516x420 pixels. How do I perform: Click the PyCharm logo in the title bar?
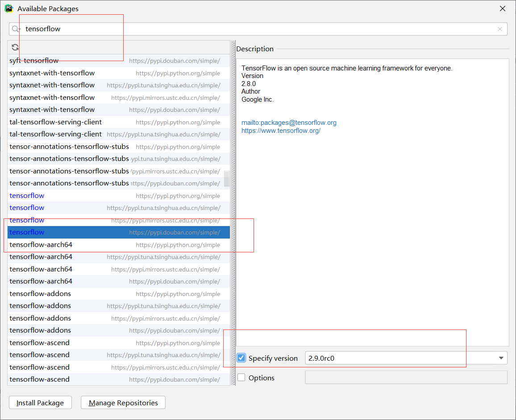click(x=9, y=8)
